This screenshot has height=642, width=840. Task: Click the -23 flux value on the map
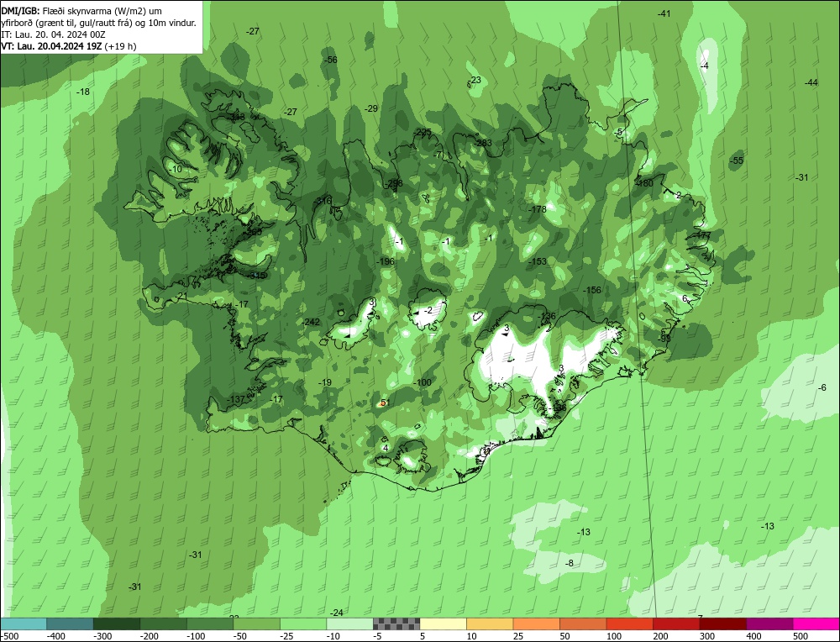474,80
